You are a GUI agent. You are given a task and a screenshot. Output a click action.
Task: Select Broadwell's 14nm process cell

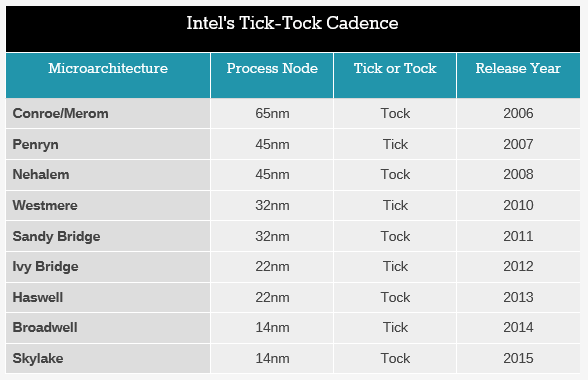272,328
